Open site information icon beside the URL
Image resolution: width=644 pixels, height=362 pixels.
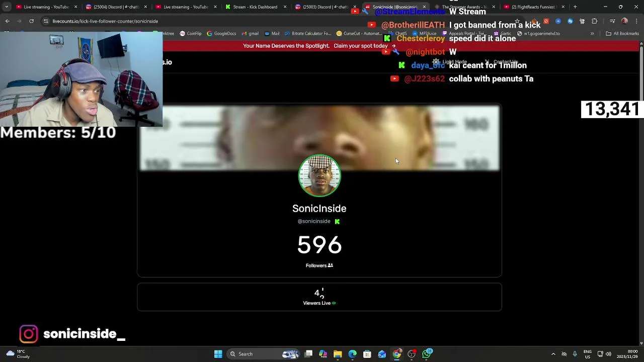46,21
